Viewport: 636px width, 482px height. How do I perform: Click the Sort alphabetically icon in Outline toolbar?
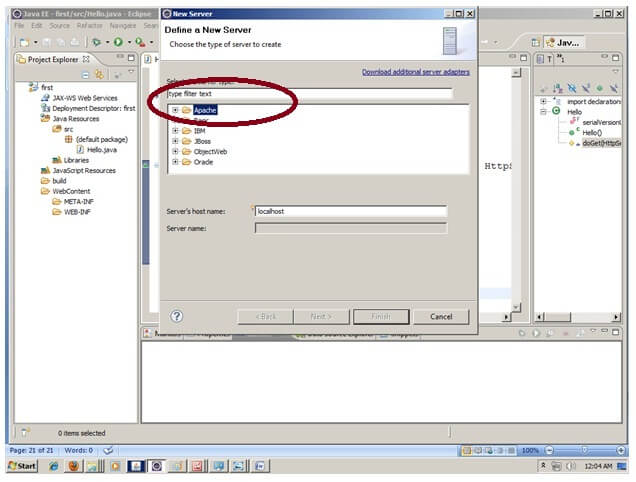(558, 88)
